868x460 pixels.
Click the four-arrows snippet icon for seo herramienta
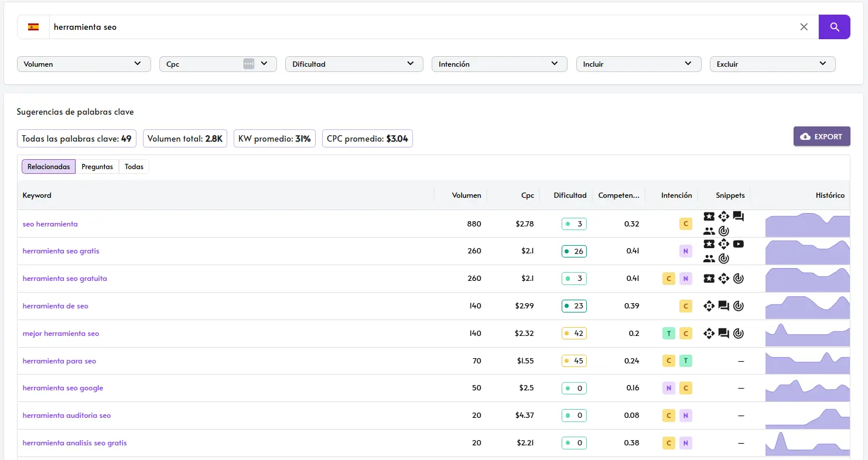pyautogui.click(x=723, y=217)
